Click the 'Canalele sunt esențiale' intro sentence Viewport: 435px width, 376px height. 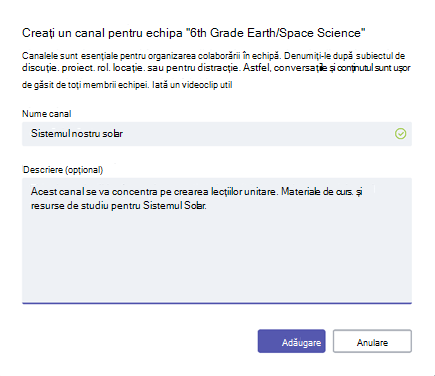click(x=151, y=56)
